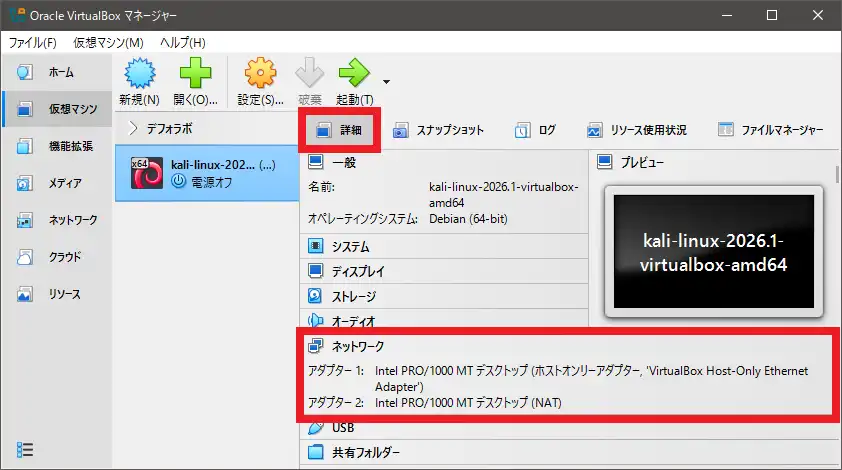
Task: Select the kali-linux VM list entry
Action: click(x=207, y=173)
